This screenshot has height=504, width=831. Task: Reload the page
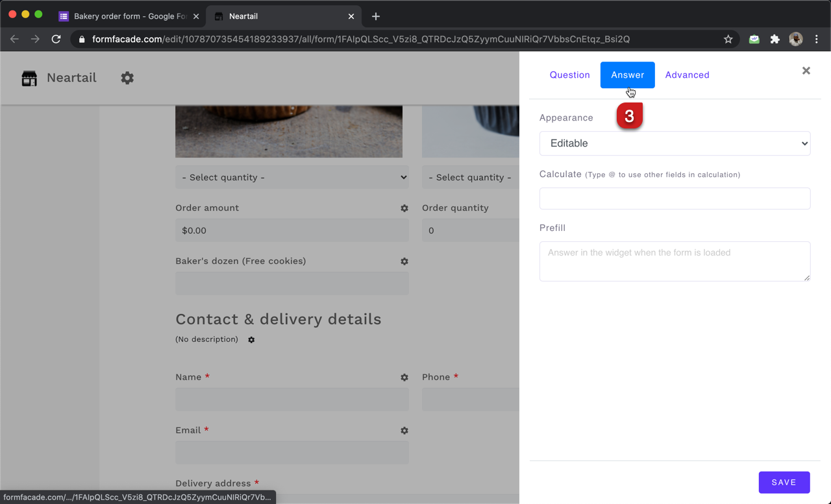tap(56, 39)
